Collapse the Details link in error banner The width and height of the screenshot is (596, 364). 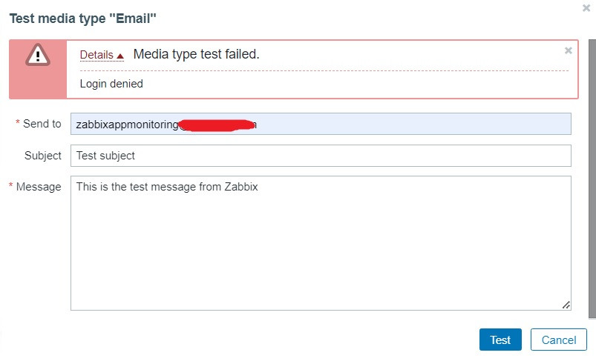point(96,55)
